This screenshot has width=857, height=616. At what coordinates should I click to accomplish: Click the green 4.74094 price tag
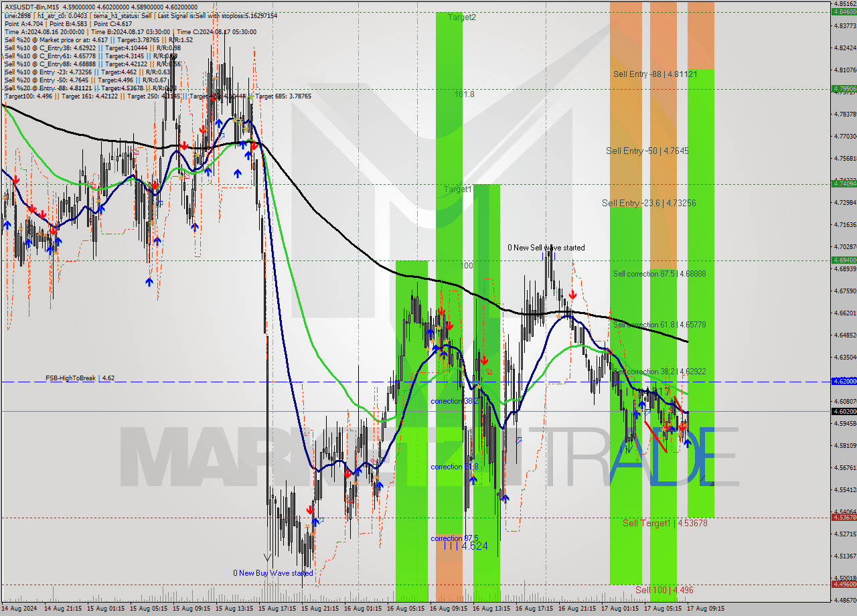tap(844, 183)
